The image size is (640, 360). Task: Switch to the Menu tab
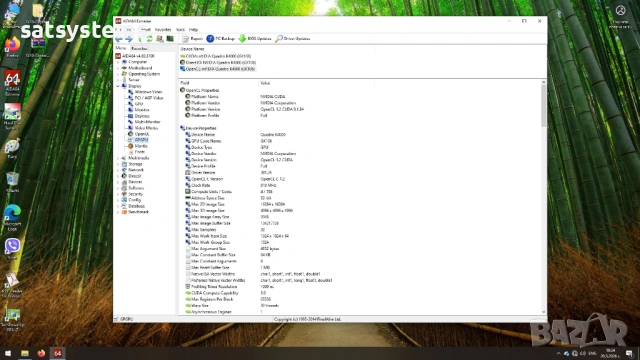pos(121,48)
